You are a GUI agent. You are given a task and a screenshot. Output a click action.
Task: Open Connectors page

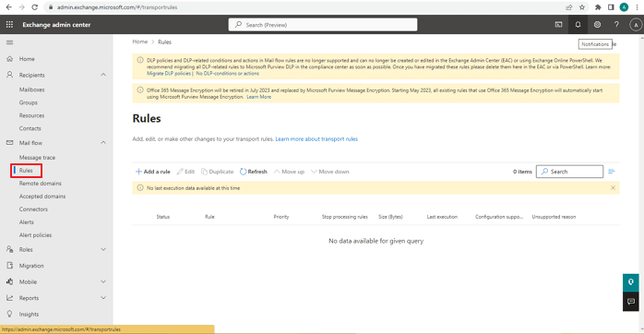(33, 209)
